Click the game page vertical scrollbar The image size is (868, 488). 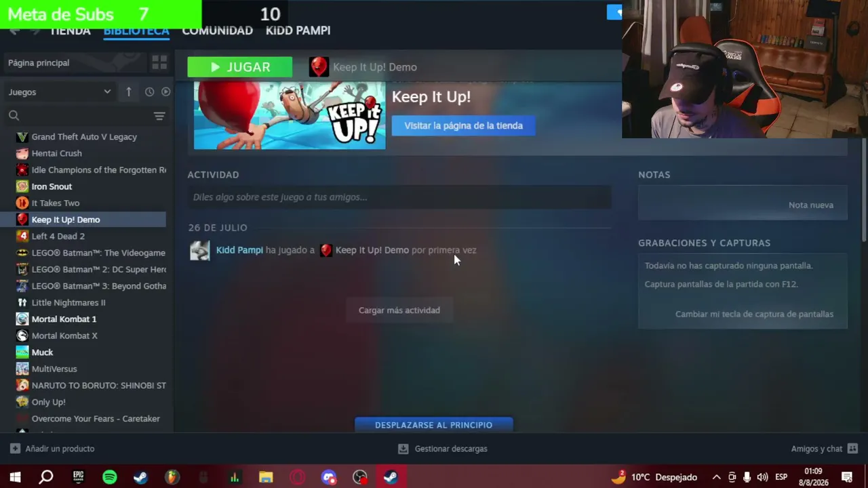[863, 190]
